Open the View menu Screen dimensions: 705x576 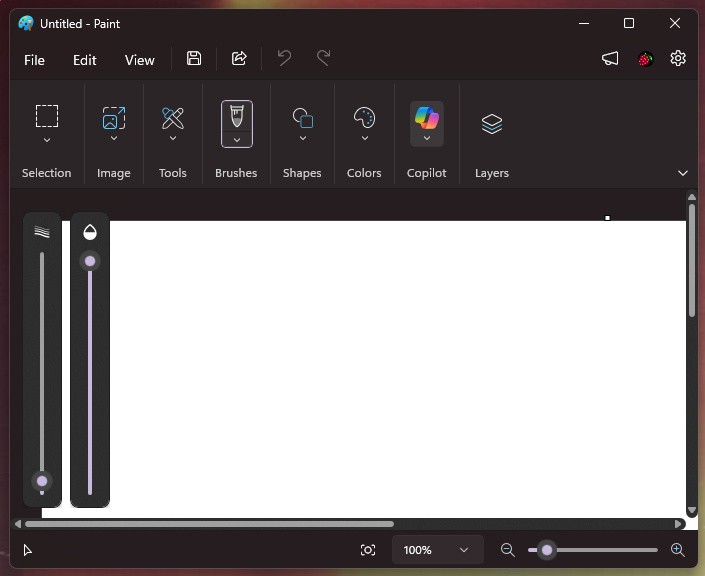click(x=139, y=60)
